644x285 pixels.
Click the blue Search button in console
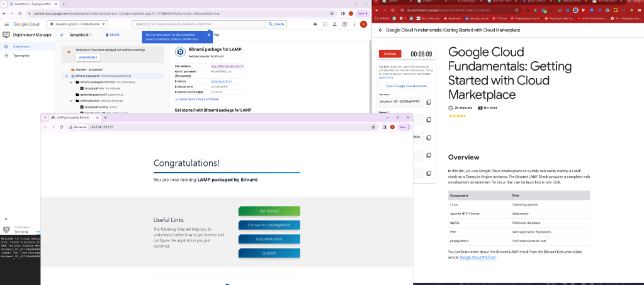(277, 24)
